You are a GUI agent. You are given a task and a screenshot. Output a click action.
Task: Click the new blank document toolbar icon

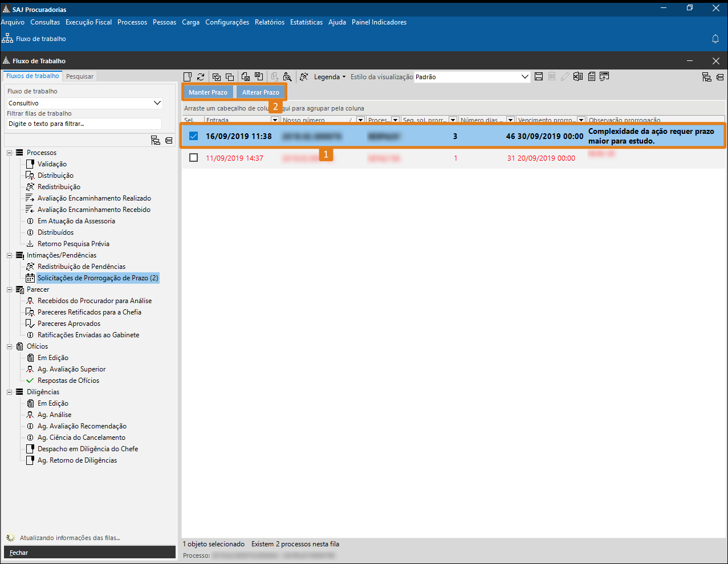coord(188,77)
